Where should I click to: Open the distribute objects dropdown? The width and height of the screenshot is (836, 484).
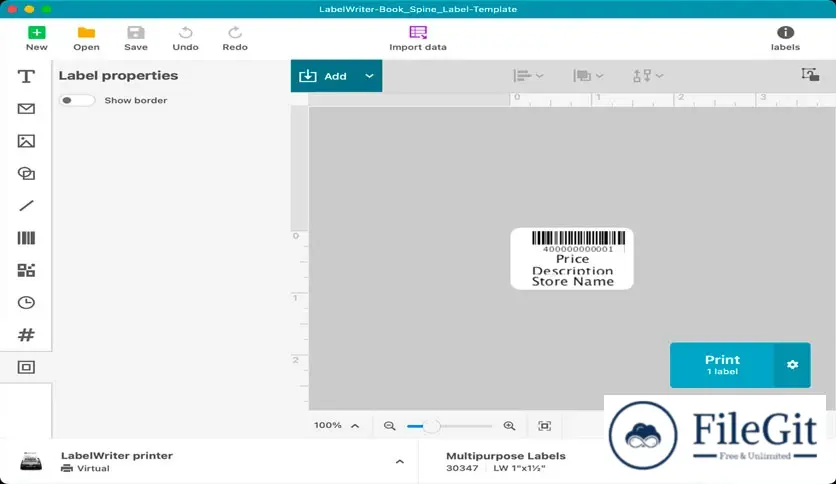coord(648,76)
